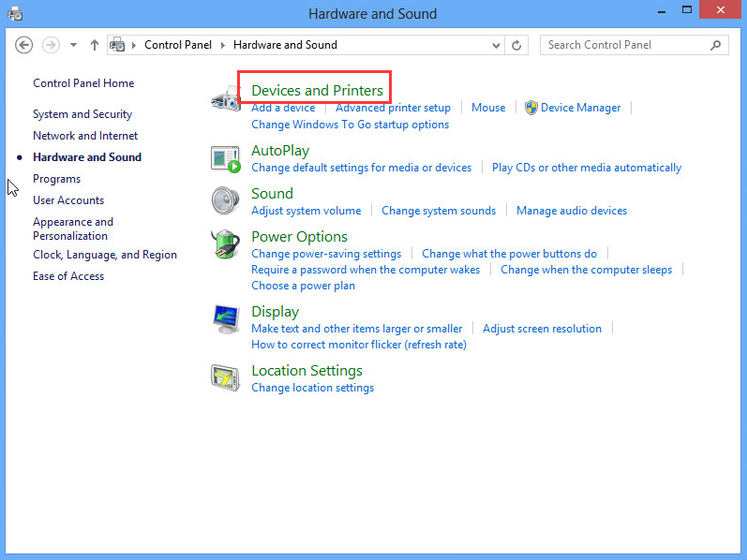The width and height of the screenshot is (747, 560).
Task: Expand the address bar history dropdown
Action: [x=497, y=45]
